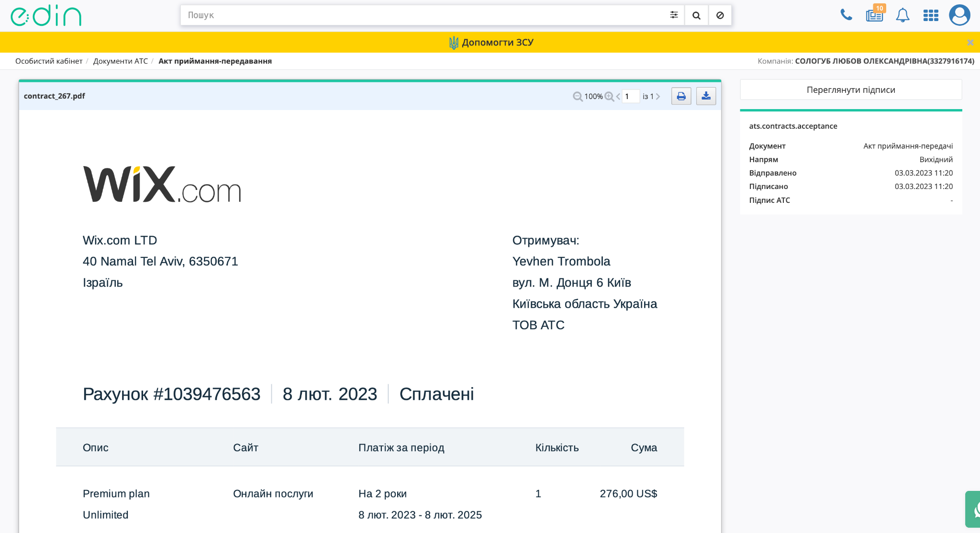Click the Допомогти ЗСУ link
980x533 pixels.
point(491,43)
